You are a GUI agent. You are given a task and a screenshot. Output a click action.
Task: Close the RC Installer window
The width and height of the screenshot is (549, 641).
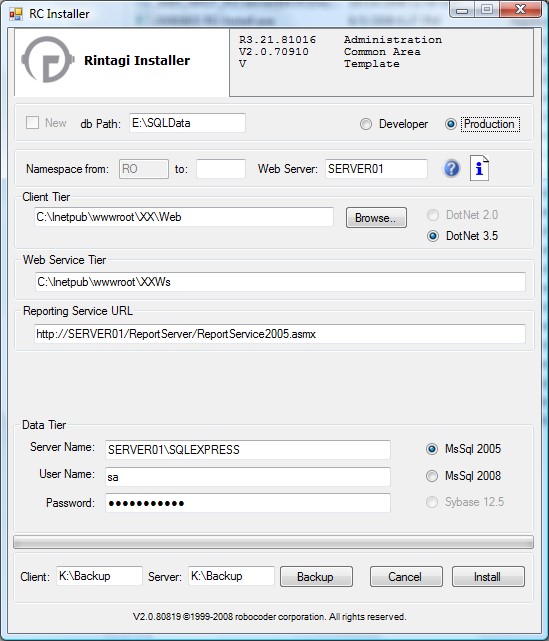click(520, 10)
